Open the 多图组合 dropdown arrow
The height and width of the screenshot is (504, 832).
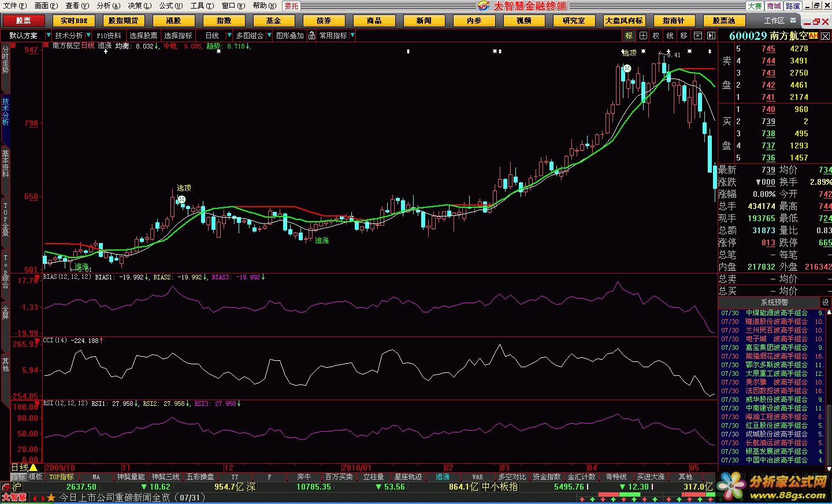tap(269, 35)
